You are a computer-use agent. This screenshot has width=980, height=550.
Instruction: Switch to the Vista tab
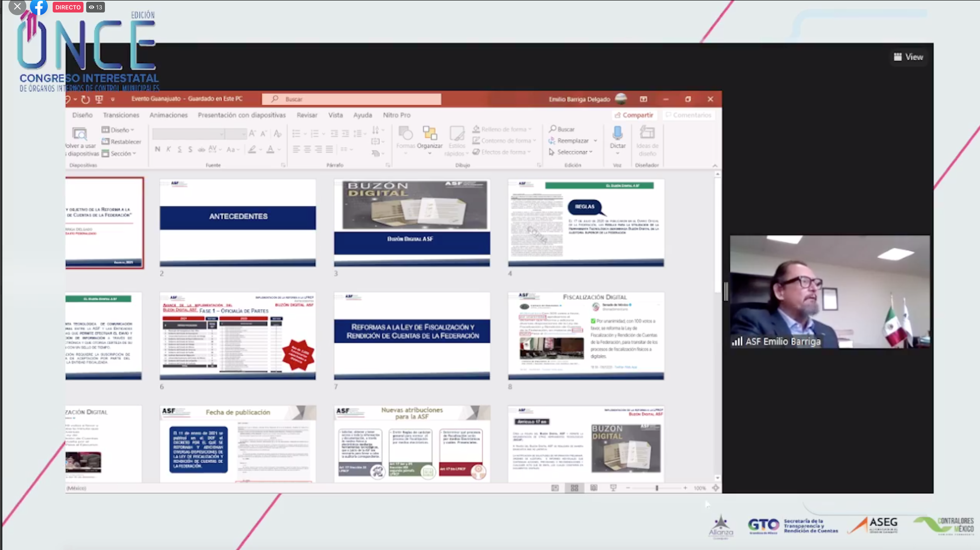tap(335, 115)
